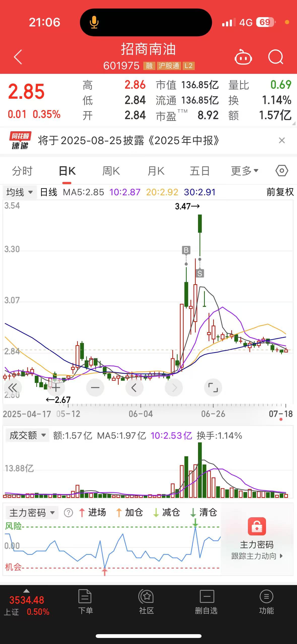Open the 主力密码 question mark help
The height and width of the screenshot is (644, 297).
[x=68, y=513]
